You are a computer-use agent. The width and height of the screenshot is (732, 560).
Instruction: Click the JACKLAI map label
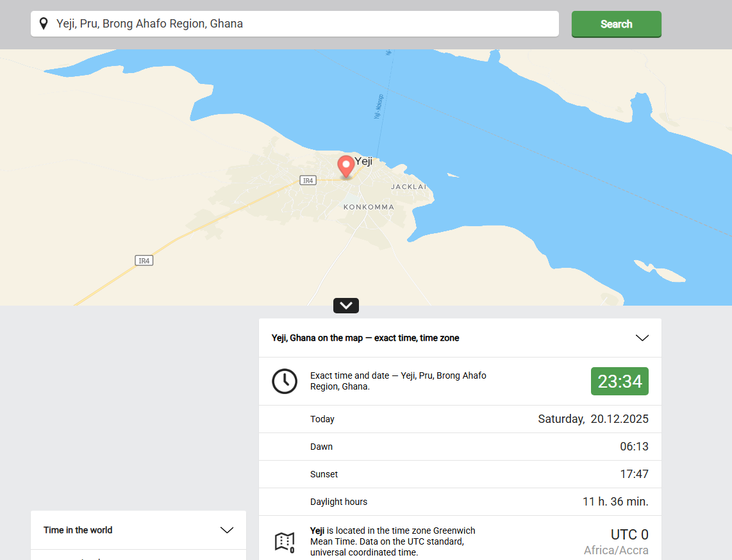408,186
